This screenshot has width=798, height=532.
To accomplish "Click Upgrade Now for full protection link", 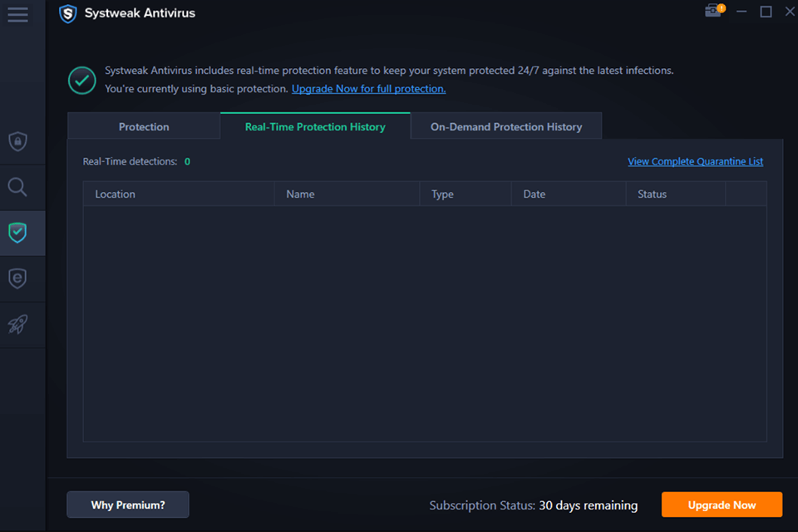I will tap(368, 89).
